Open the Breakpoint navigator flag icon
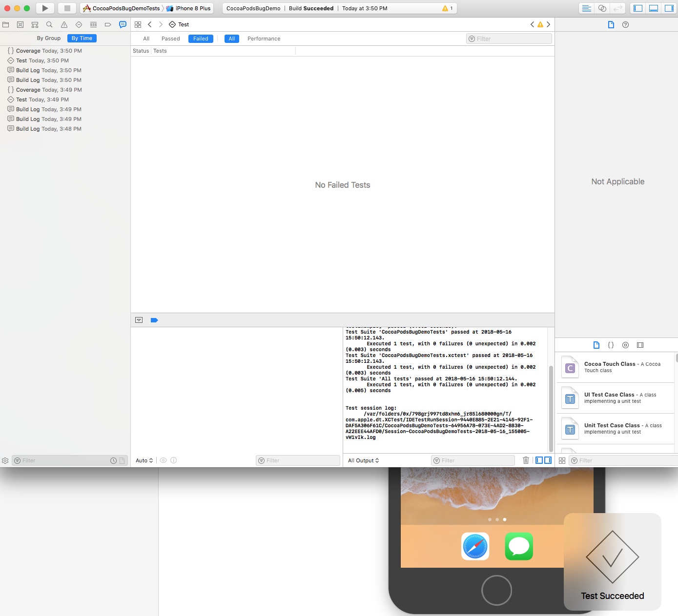 108,24
